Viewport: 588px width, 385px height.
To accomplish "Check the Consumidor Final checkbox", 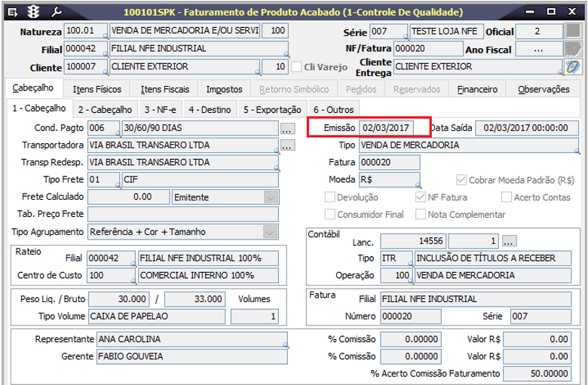I will pos(329,215).
